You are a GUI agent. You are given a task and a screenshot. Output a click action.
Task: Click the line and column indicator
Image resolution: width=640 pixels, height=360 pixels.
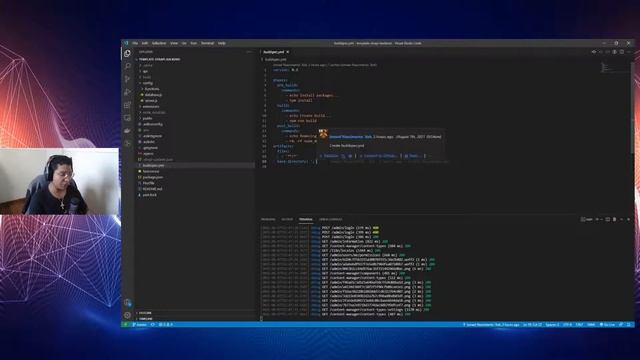point(532,325)
